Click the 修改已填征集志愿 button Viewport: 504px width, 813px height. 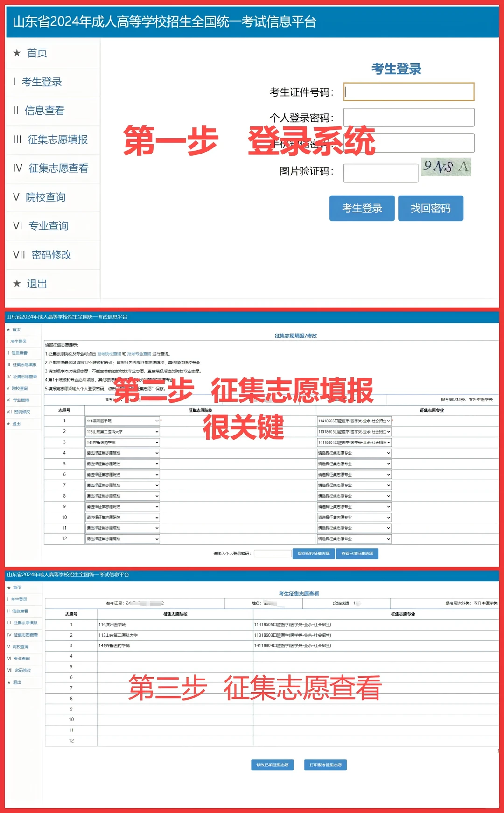pyautogui.click(x=273, y=765)
